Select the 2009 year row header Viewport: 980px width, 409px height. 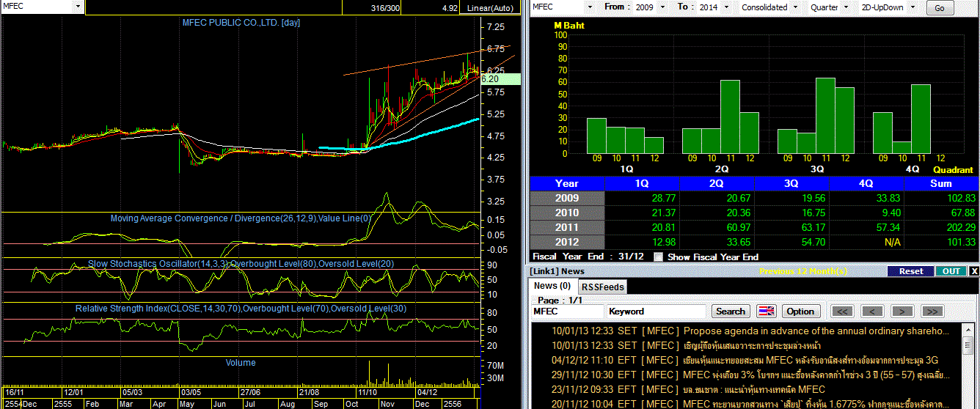pyautogui.click(x=567, y=198)
